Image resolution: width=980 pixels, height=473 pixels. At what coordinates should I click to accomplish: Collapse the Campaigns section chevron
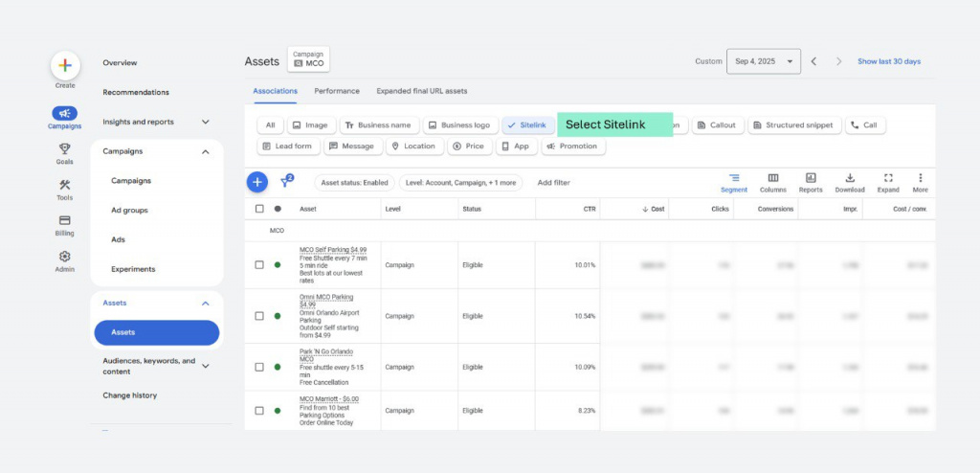tap(205, 151)
